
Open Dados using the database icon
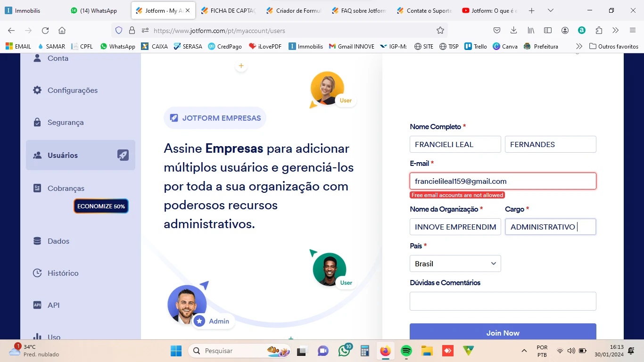pyautogui.click(x=37, y=241)
